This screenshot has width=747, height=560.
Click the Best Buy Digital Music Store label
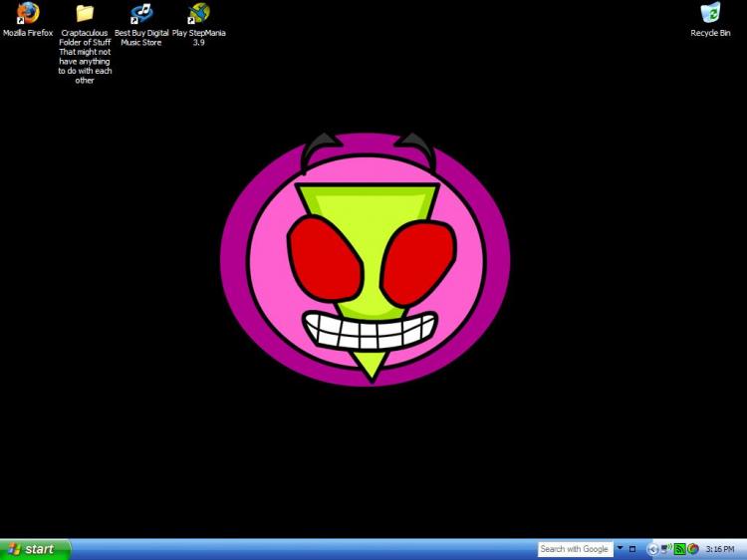click(x=141, y=38)
